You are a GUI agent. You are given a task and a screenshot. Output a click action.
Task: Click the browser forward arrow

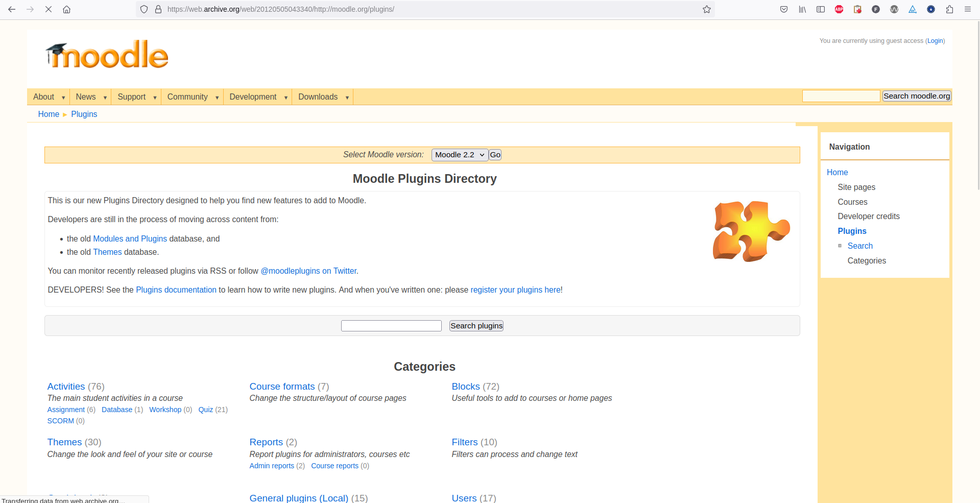coord(30,9)
